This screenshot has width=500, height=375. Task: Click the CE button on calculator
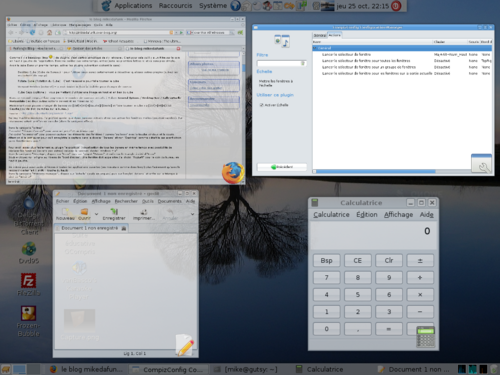tap(358, 261)
